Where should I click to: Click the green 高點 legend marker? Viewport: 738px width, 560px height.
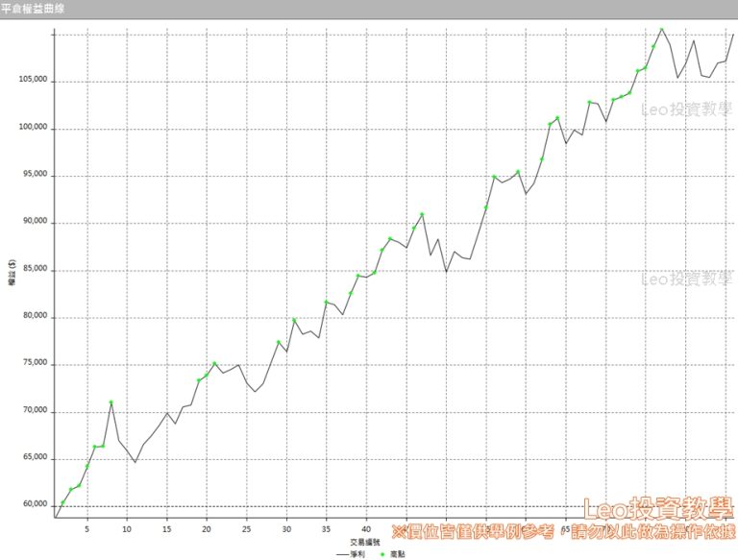pos(383,553)
